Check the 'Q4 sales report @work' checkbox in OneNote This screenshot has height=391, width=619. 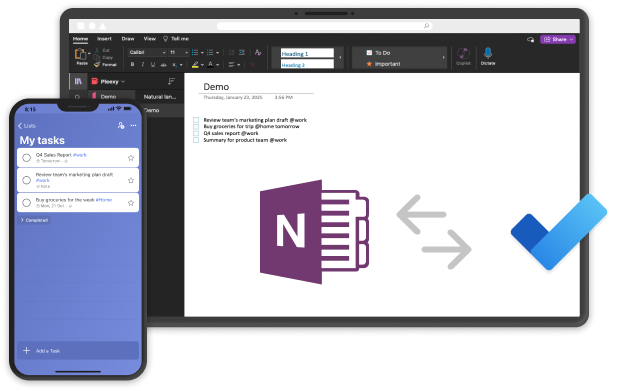[196, 133]
